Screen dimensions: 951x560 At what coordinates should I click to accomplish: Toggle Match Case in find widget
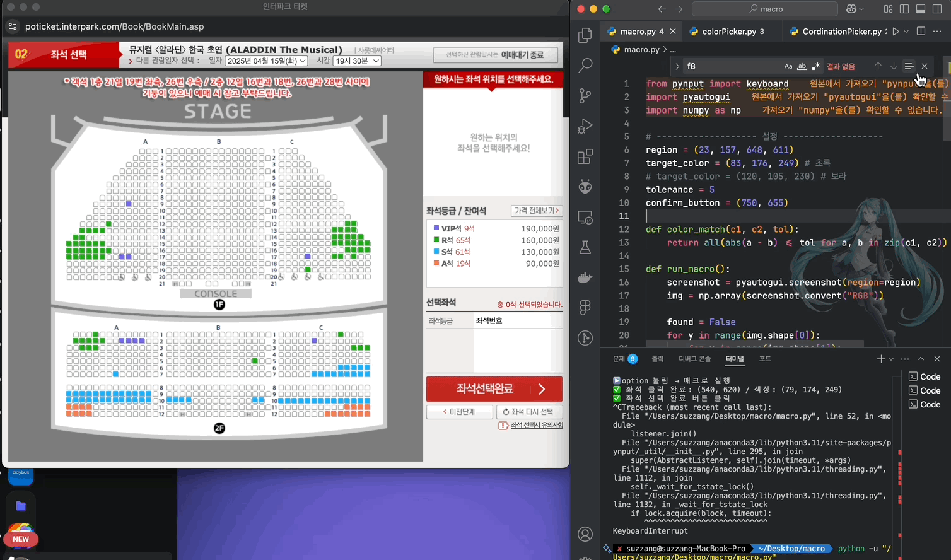pos(788,66)
